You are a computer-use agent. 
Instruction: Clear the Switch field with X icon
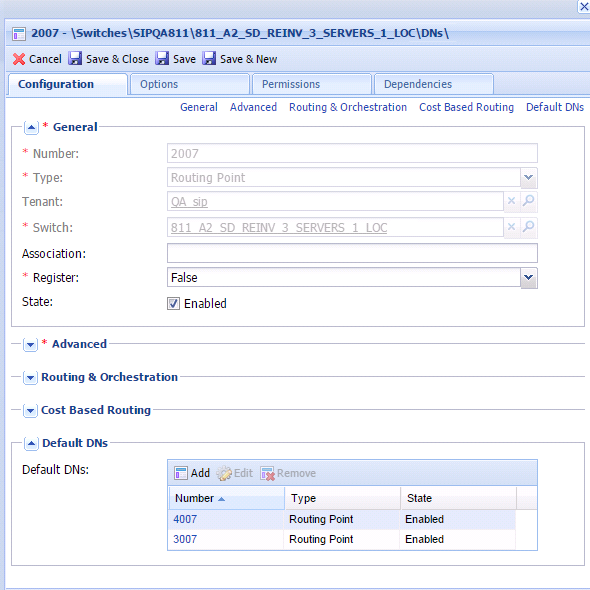click(511, 227)
